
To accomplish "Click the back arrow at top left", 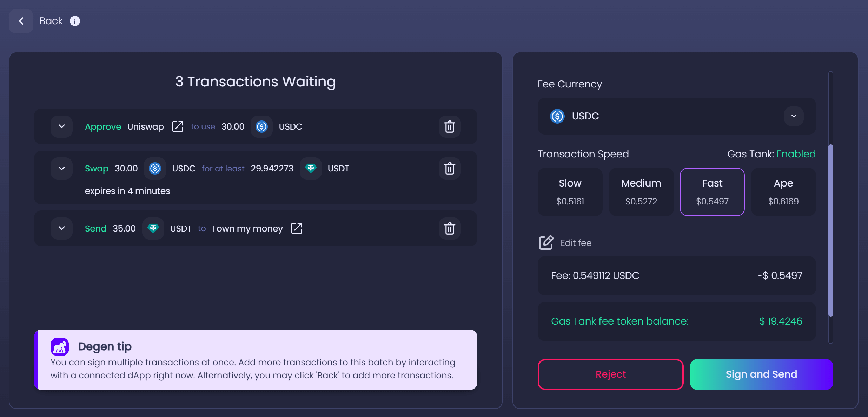I will [21, 21].
